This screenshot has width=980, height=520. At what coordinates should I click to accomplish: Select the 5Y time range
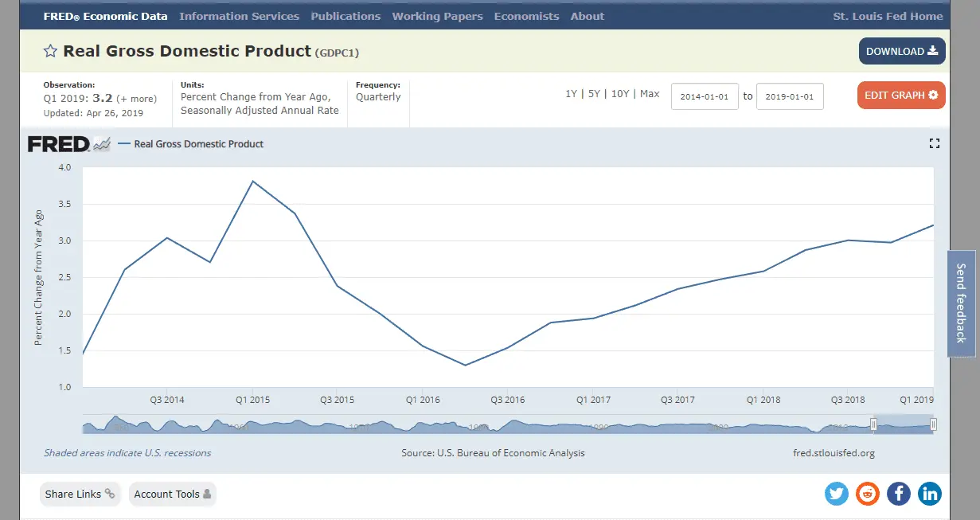(594, 94)
